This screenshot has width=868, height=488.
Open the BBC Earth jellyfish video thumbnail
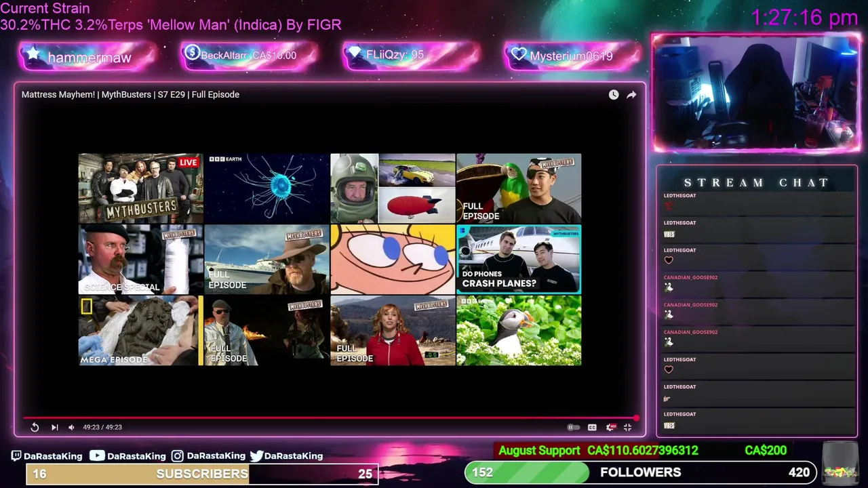point(267,188)
